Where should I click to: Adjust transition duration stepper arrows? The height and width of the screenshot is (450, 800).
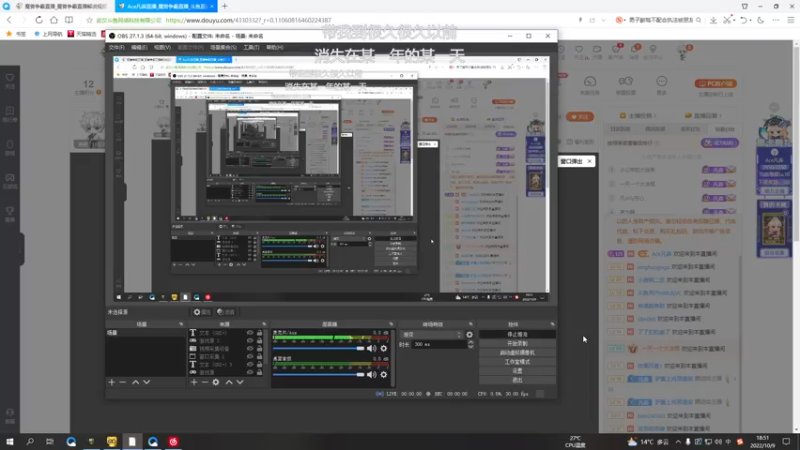click(470, 344)
